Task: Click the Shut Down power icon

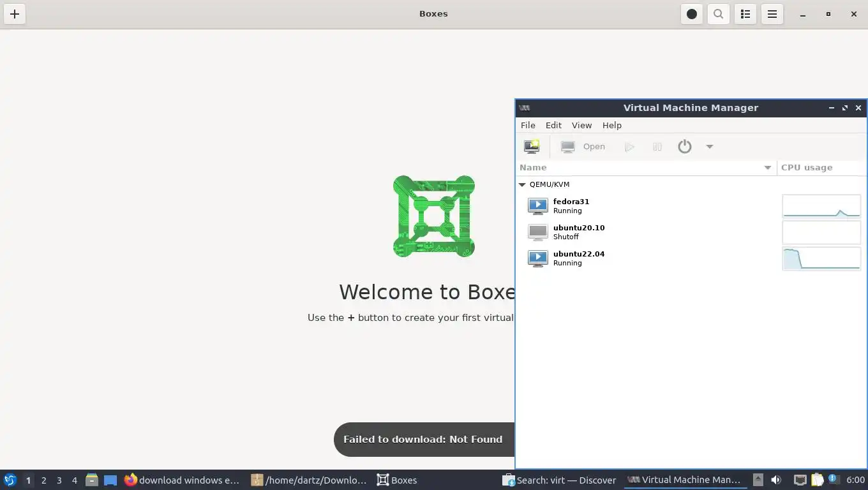Action: click(x=685, y=147)
